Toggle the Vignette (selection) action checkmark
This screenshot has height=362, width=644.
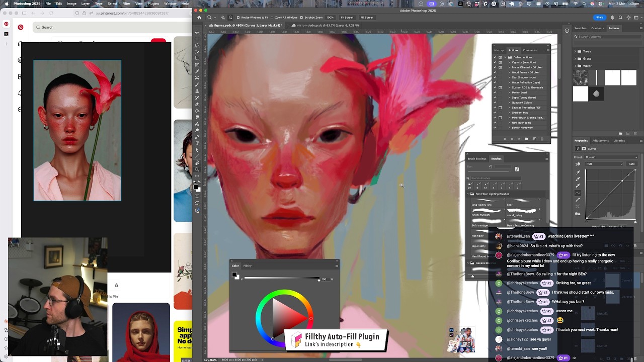(495, 62)
